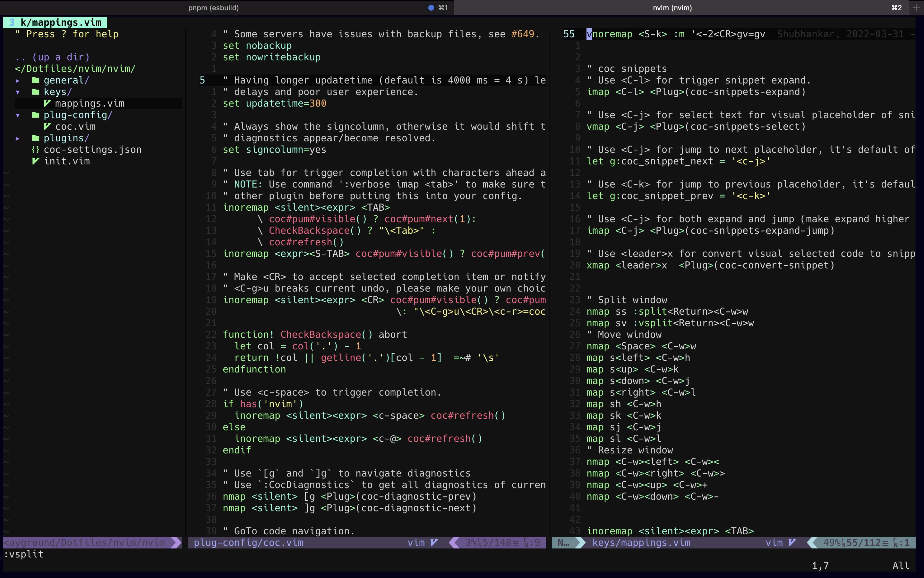Collapse the keys/ folder arrow
924x578 pixels.
pos(18,92)
